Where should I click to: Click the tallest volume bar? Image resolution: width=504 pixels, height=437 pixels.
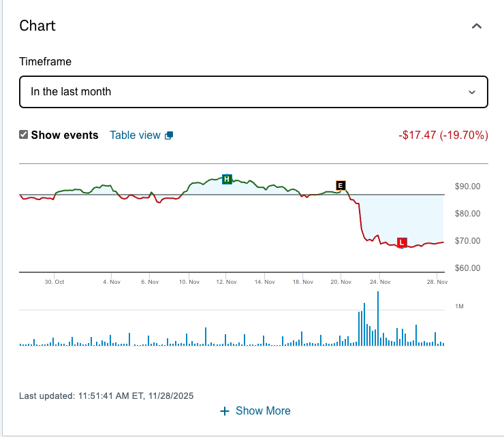point(377,319)
